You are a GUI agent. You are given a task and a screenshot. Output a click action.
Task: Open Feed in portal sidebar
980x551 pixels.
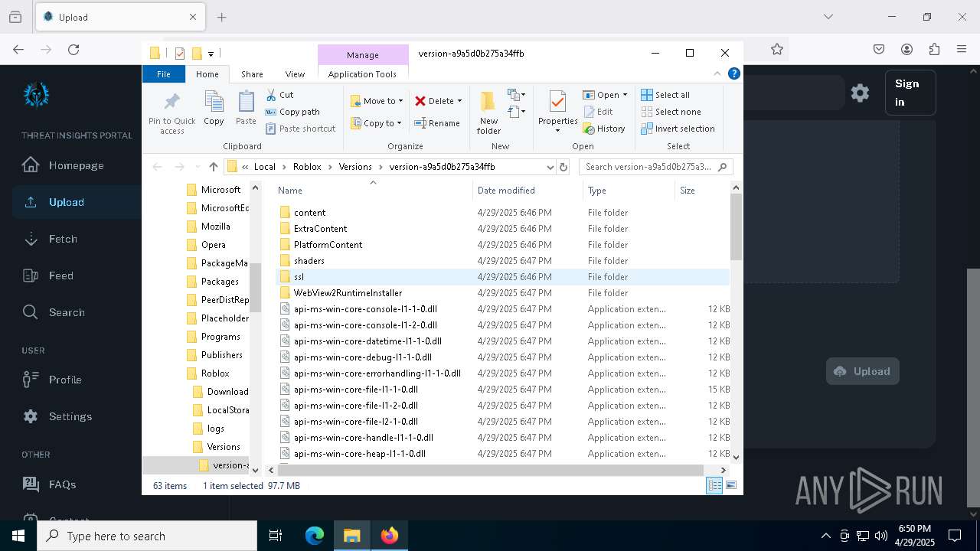(61, 275)
